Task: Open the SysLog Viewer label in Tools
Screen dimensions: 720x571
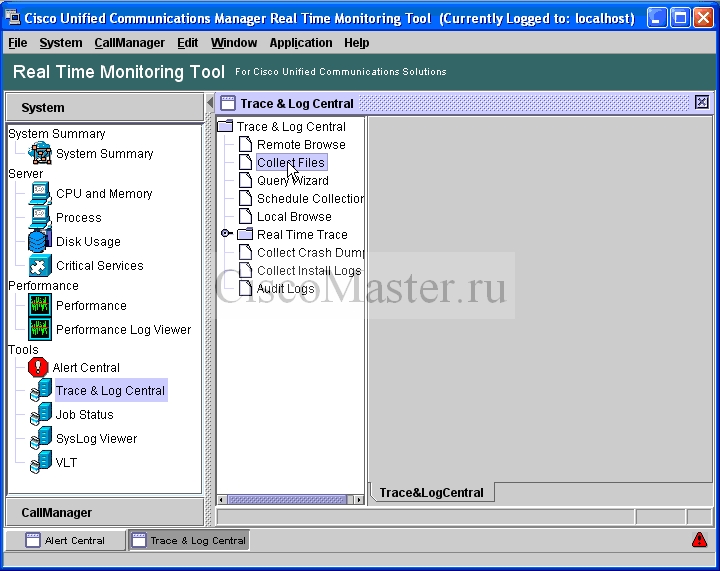Action: [x=96, y=438]
